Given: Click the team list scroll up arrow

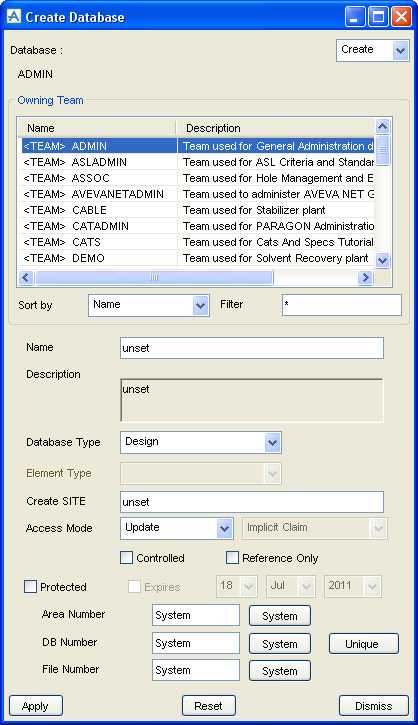Looking at the screenshot, I should click(382, 126).
